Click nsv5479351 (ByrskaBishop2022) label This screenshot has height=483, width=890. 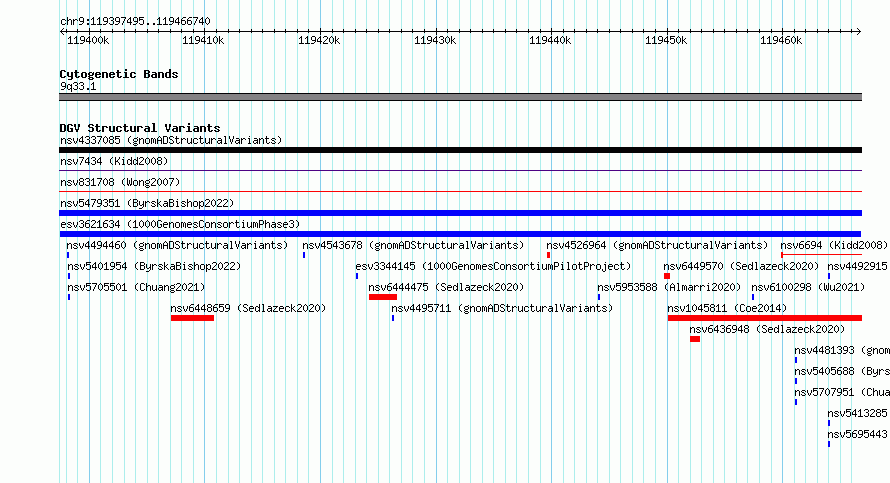[147, 203]
